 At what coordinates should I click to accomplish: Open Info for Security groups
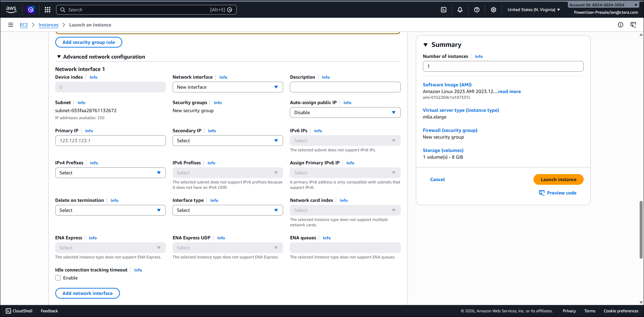click(x=218, y=103)
